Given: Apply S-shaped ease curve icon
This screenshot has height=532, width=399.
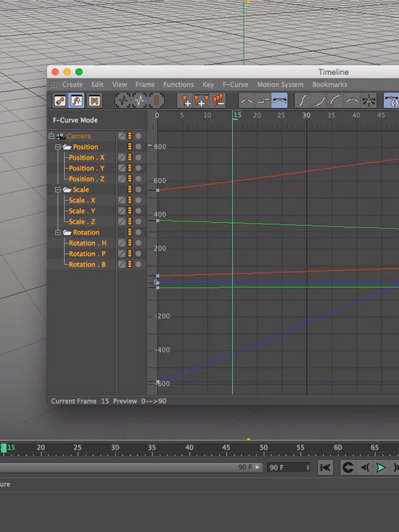Looking at the screenshot, I should [302, 100].
